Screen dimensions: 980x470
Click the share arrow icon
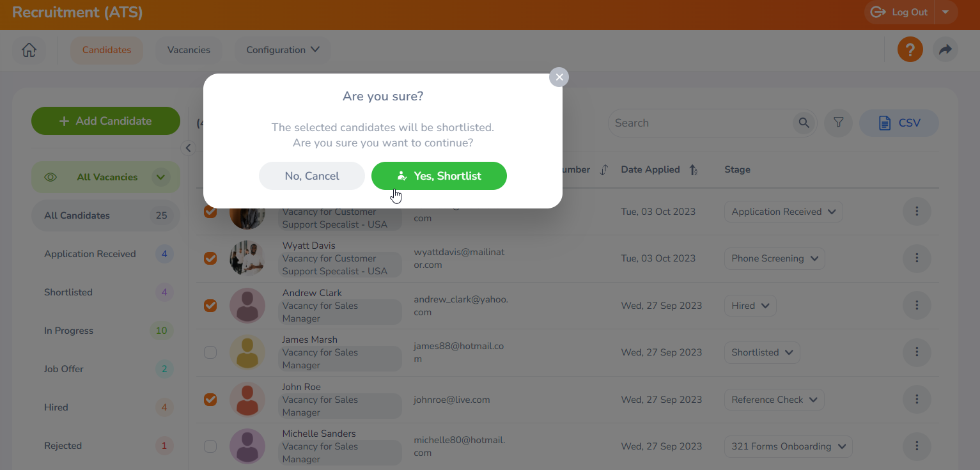945,50
